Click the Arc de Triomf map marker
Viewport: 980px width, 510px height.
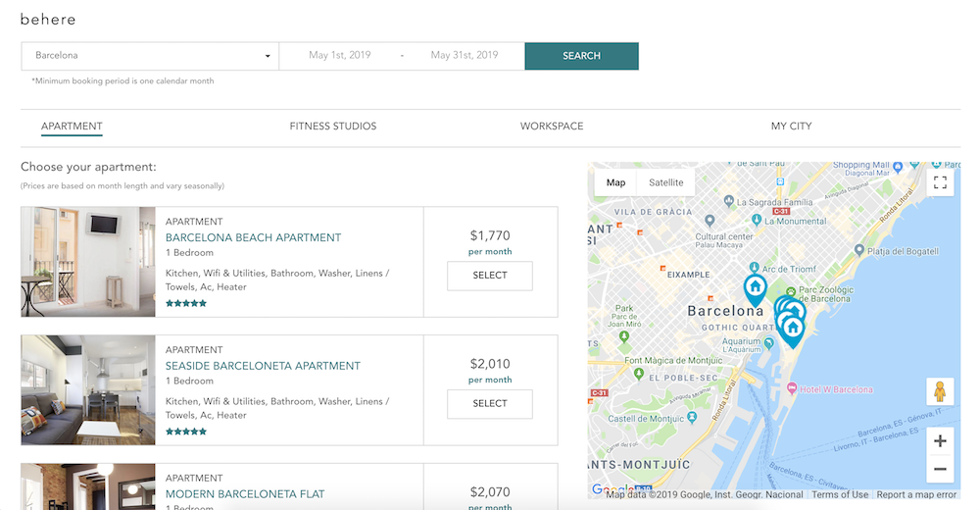(x=755, y=268)
